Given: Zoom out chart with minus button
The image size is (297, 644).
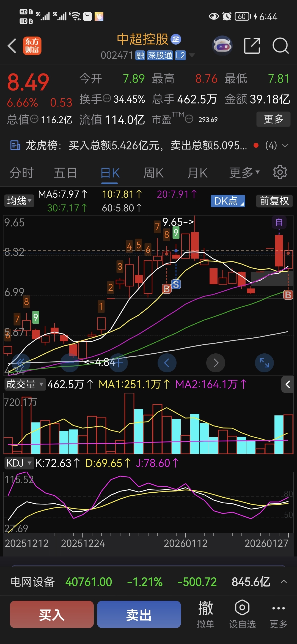Looking at the screenshot, I should click(x=70, y=363).
